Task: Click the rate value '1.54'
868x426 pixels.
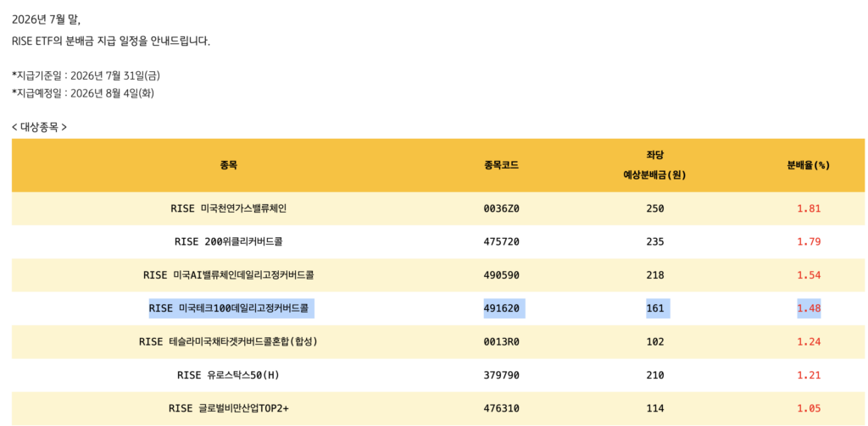Action: coord(809,275)
